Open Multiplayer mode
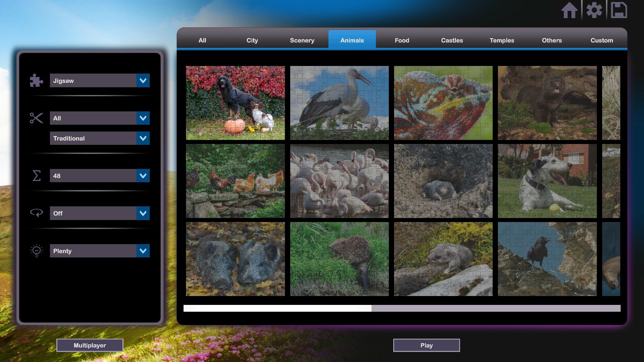Image resolution: width=644 pixels, height=362 pixels. tap(90, 345)
